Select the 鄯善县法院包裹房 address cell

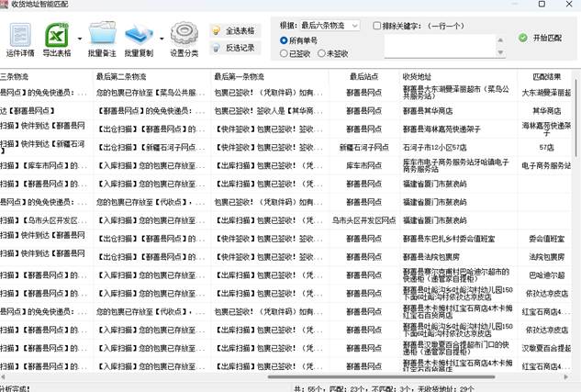(x=458, y=257)
